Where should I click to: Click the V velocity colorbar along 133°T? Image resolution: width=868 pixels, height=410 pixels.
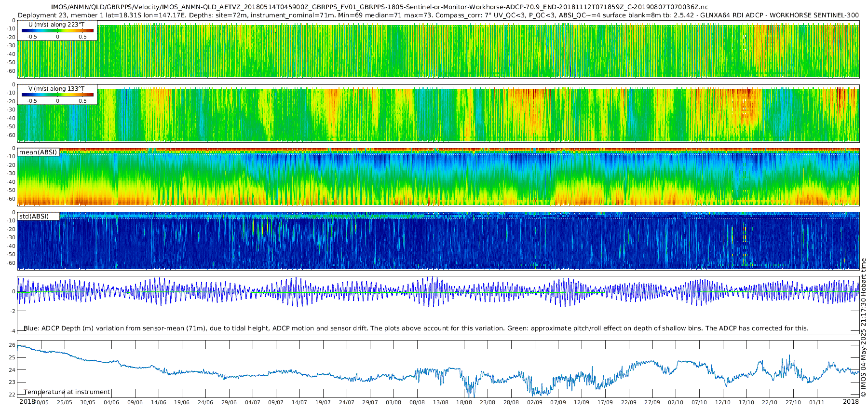coord(57,95)
